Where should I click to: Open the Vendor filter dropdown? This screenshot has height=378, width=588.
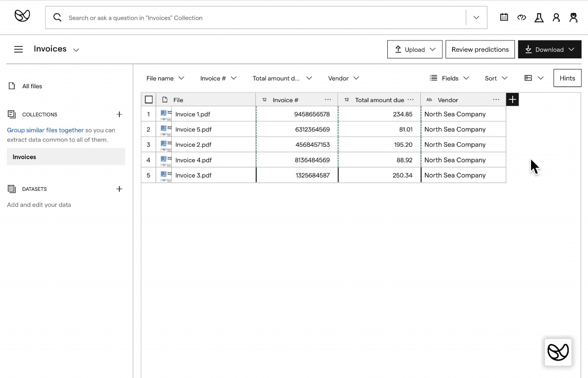[x=344, y=78]
